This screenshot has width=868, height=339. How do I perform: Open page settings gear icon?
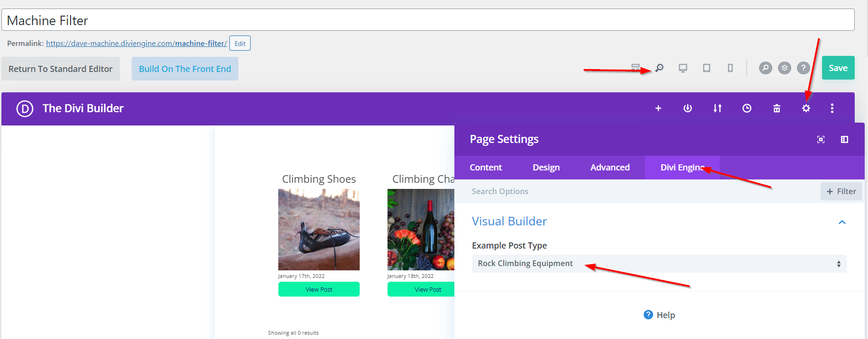(806, 108)
